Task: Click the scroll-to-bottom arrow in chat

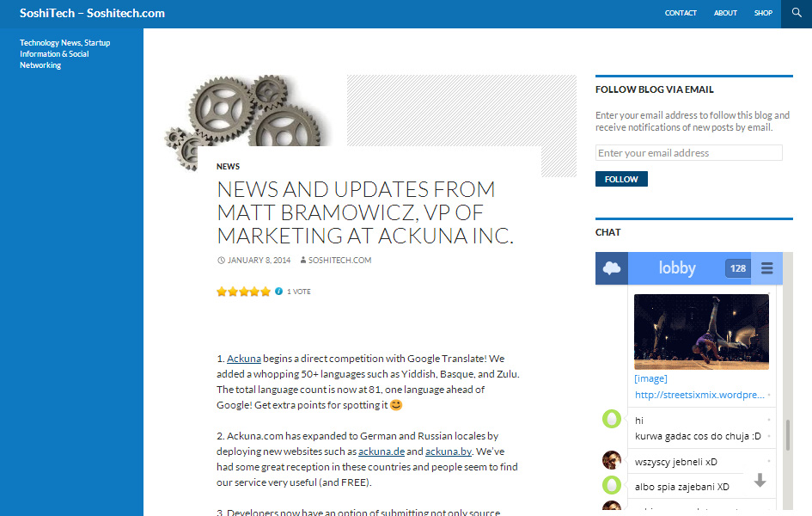Action: click(x=760, y=481)
